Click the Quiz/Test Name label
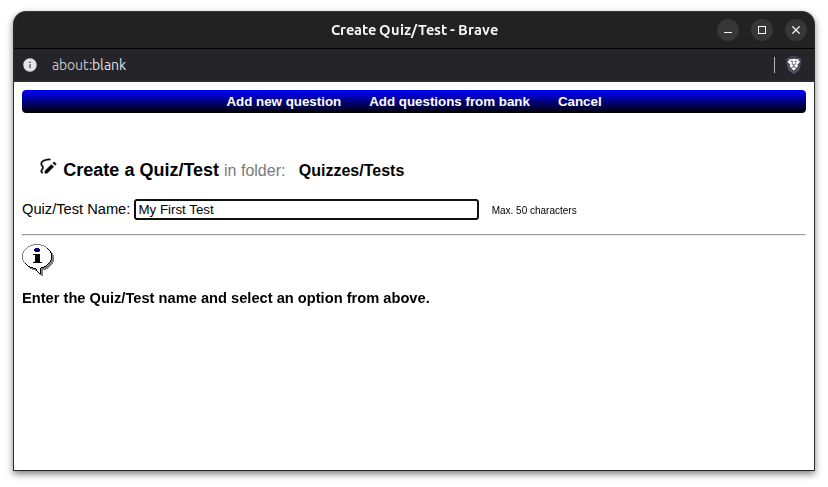The width and height of the screenshot is (828, 487). pos(76,209)
